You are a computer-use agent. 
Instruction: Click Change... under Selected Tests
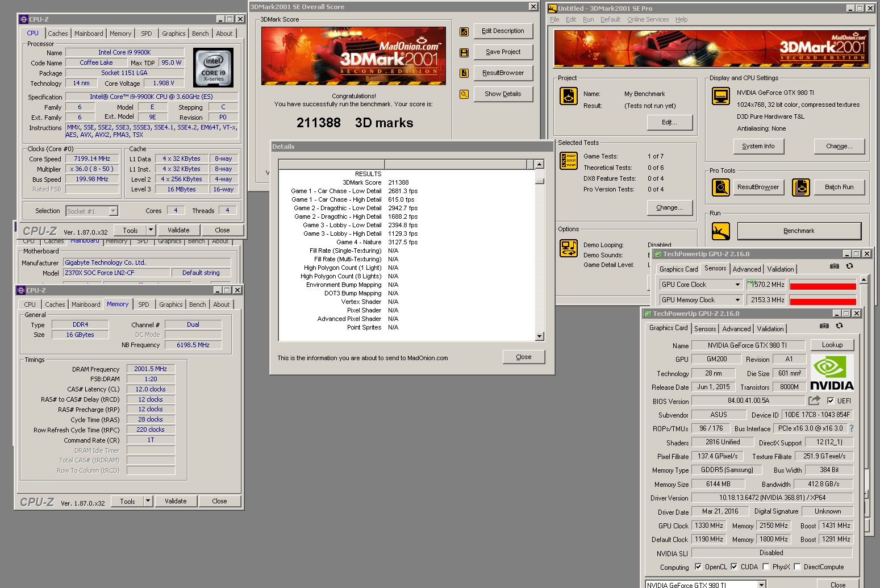tap(669, 207)
